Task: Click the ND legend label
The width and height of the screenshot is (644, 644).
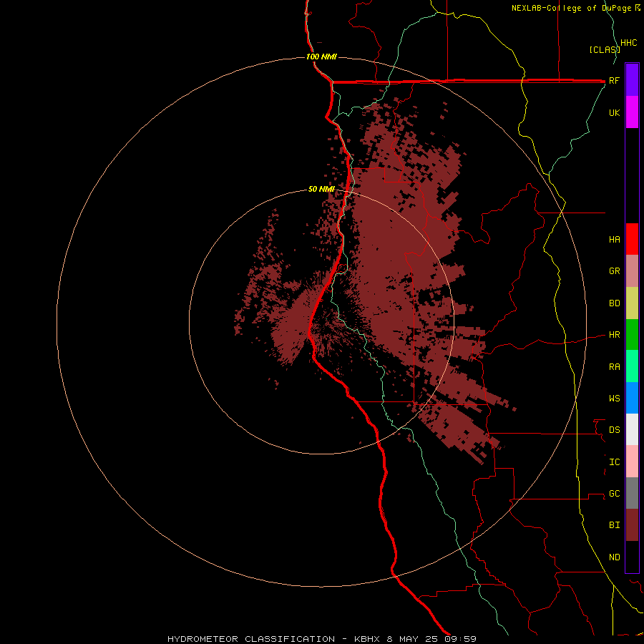Action: [x=614, y=557]
